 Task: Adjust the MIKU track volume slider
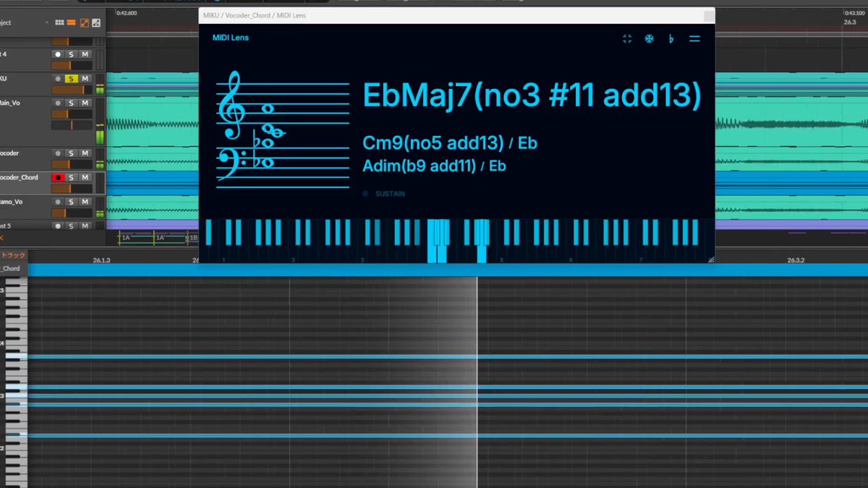point(72,90)
